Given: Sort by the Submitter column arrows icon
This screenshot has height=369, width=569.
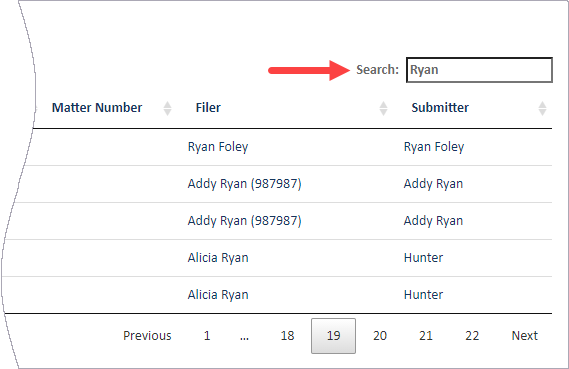Looking at the screenshot, I should click(x=542, y=108).
